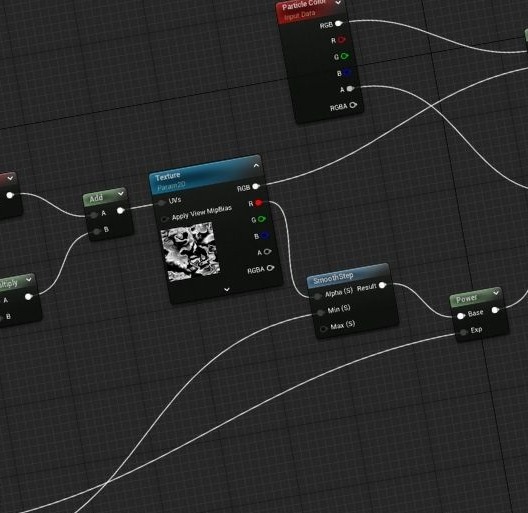Click Particle Color red R output pin
Viewport: 528px width, 513px height.
(341, 40)
